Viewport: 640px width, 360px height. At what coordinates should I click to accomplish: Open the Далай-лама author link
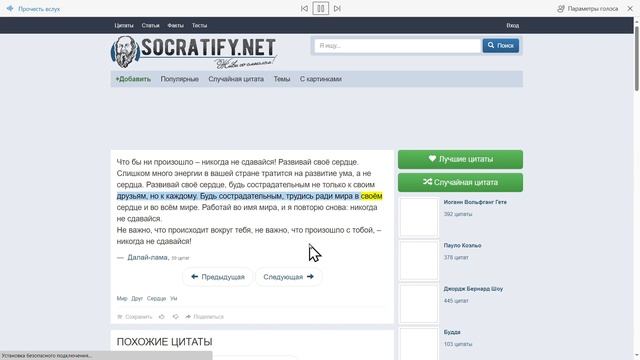tap(147, 258)
